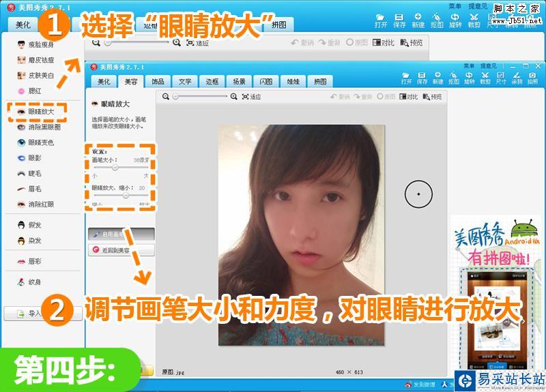Screen dimensions: 546x392
Task: Choose 磨皮祛痘 in the back window sidebar
Action: coord(35,60)
